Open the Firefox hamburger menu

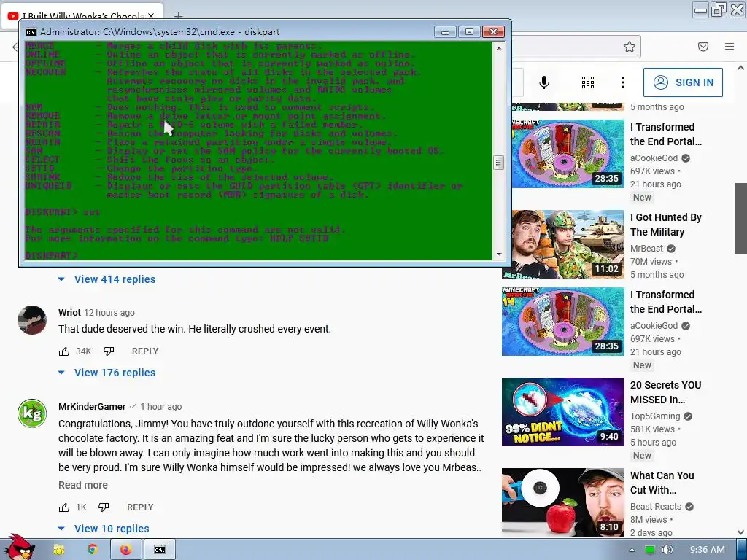[x=729, y=47]
